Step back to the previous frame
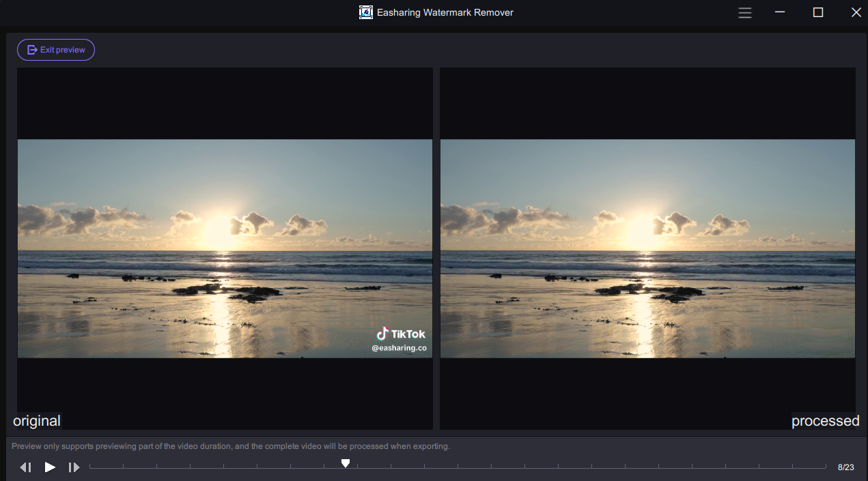Screen dimensions: 868x481 click(25, 467)
